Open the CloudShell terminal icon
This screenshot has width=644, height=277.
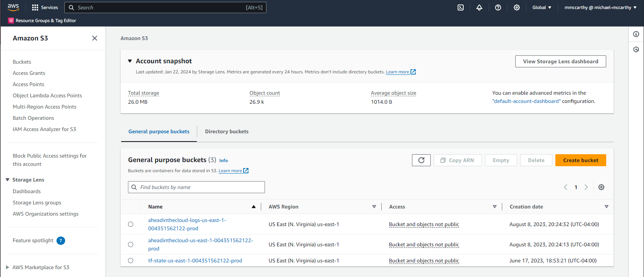(x=461, y=7)
